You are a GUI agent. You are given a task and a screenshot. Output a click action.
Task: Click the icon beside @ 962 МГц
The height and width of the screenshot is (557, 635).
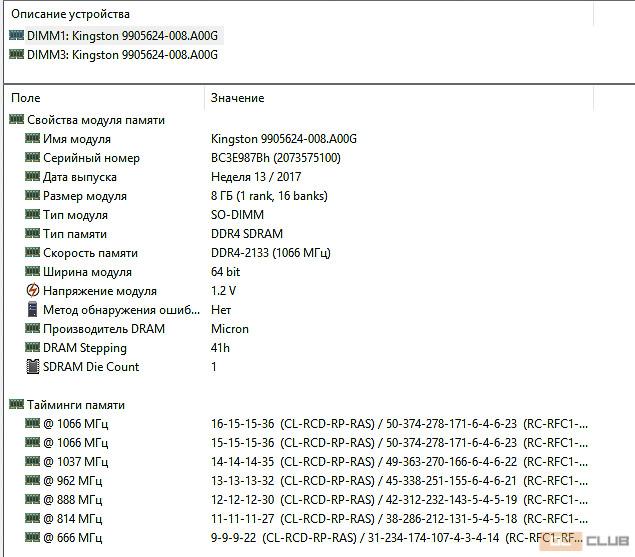[32, 480]
